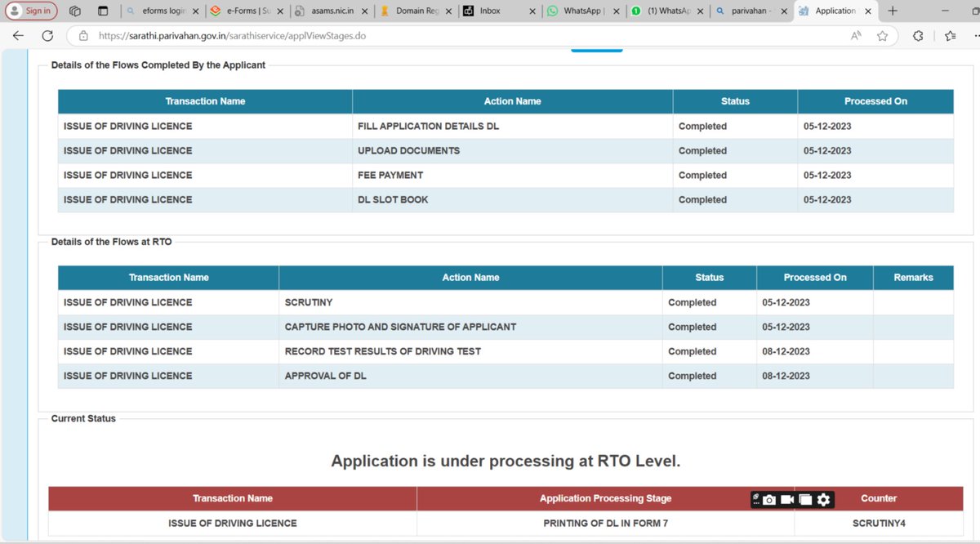Click the SCRUTINY4 counter cell
The image size is (980, 544).
(879, 523)
